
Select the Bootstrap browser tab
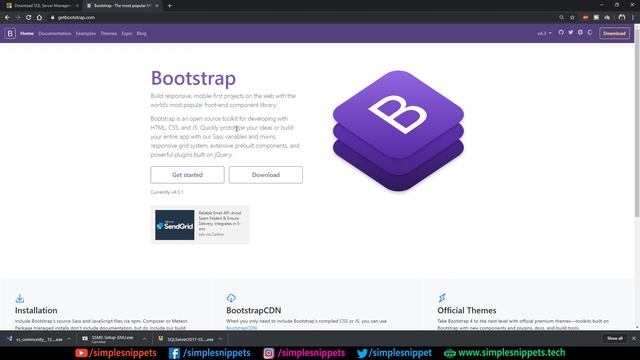[x=122, y=6]
